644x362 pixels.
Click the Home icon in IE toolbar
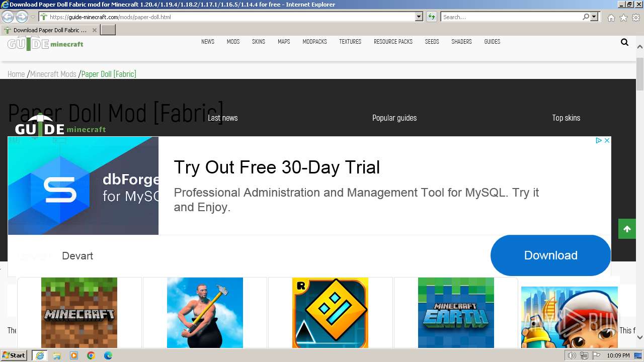611,18
